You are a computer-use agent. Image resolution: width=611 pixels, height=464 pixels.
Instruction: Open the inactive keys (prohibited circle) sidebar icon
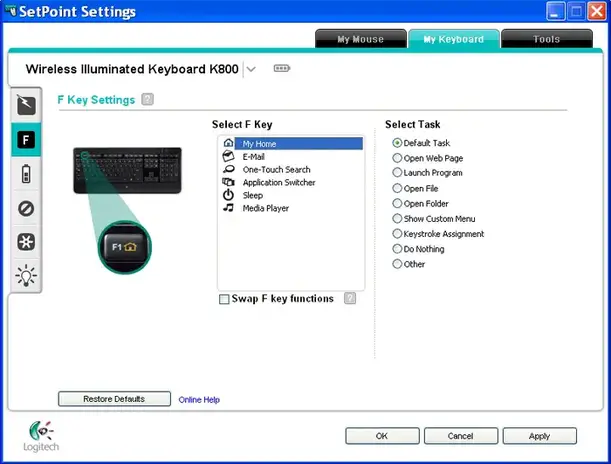pos(26,208)
